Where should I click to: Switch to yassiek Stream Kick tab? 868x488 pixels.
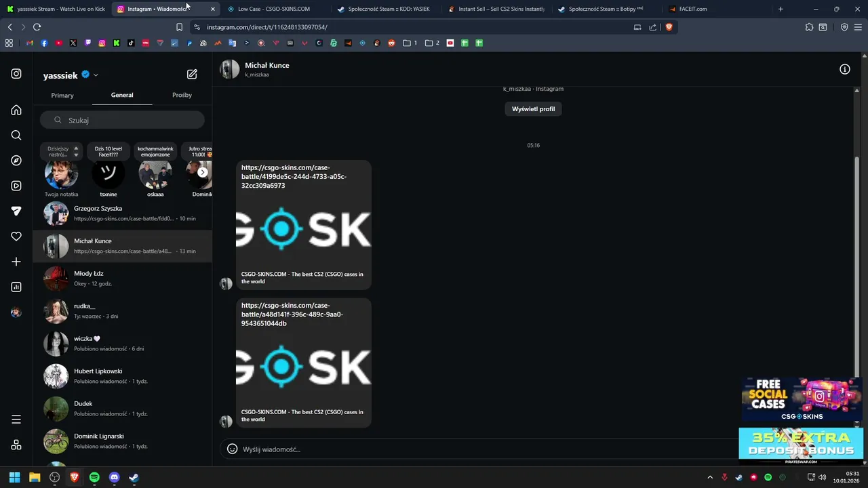click(x=55, y=9)
